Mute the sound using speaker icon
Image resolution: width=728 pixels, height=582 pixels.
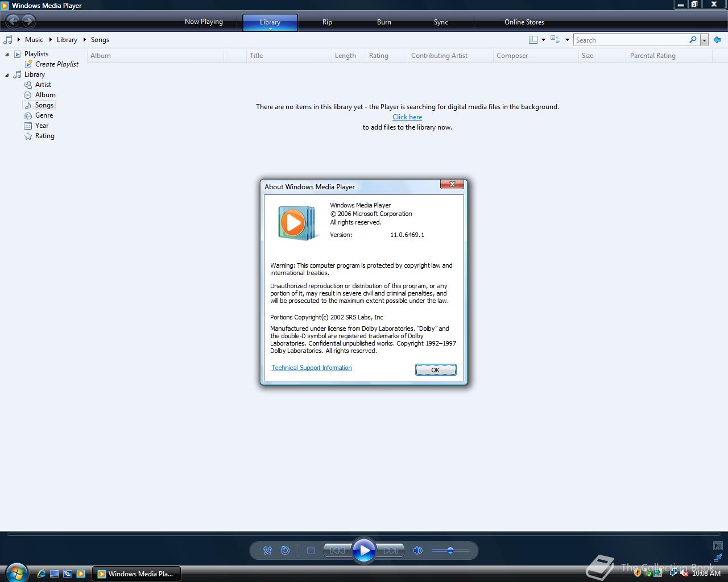pos(418,550)
